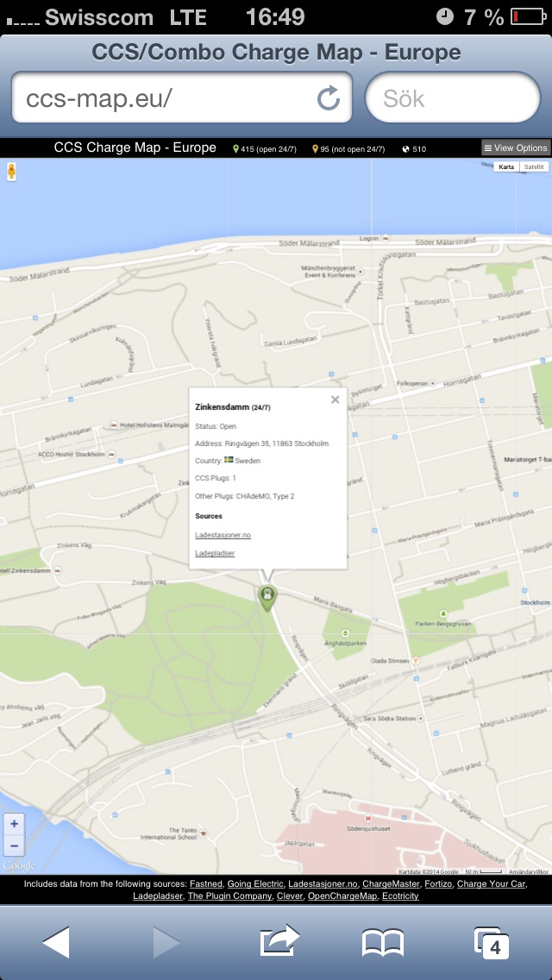Tap the Hotell Zinkensdamm marker
Screen dimensions: 552x980
(58, 570)
